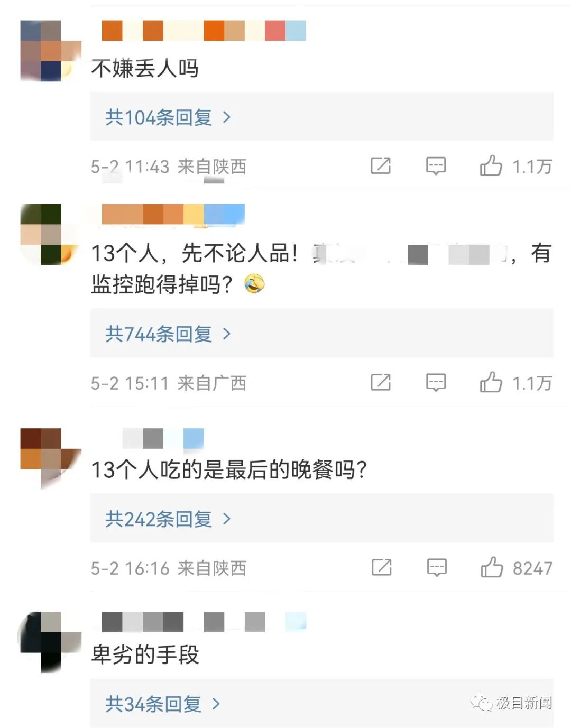Expand 共104条回复 replies
Viewport: 571px width, 728px height.
pyautogui.click(x=168, y=117)
